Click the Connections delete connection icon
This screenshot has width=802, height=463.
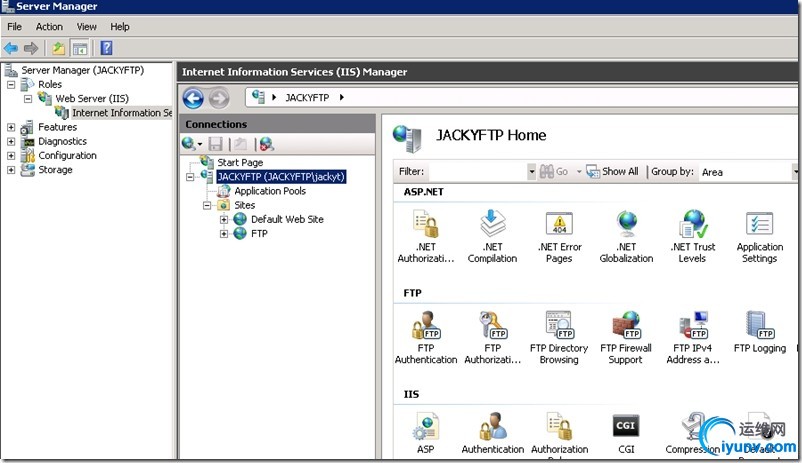pyautogui.click(x=266, y=144)
